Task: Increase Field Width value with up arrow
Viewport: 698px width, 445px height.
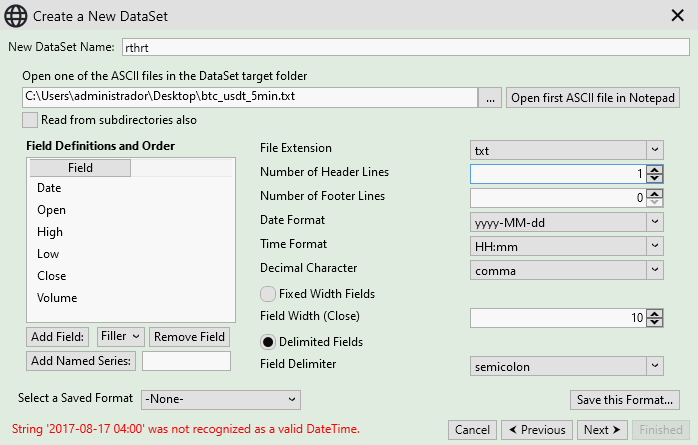Action: click(655, 313)
